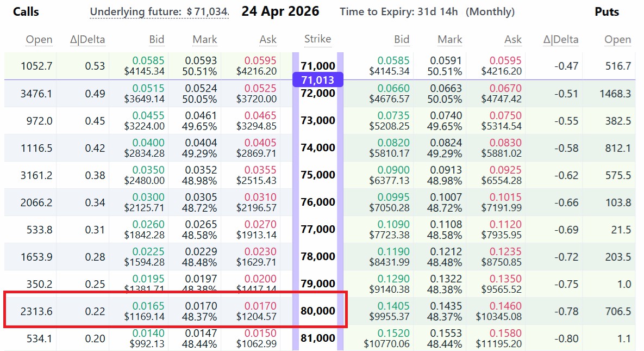This screenshot has height=351, width=644.
Task: Click the puts-side Ask column header
Action: point(512,39)
